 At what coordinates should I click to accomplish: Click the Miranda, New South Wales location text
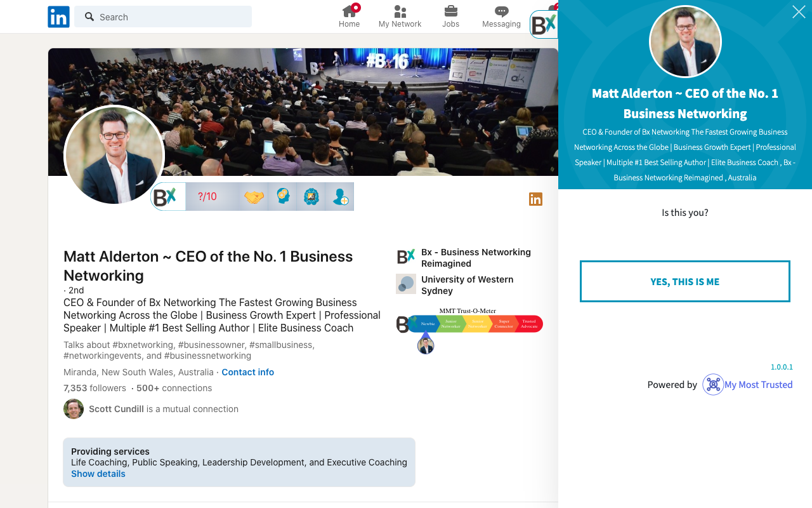[138, 372]
